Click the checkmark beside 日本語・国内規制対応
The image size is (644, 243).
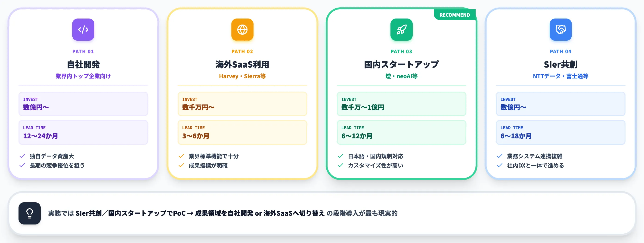pos(340,156)
